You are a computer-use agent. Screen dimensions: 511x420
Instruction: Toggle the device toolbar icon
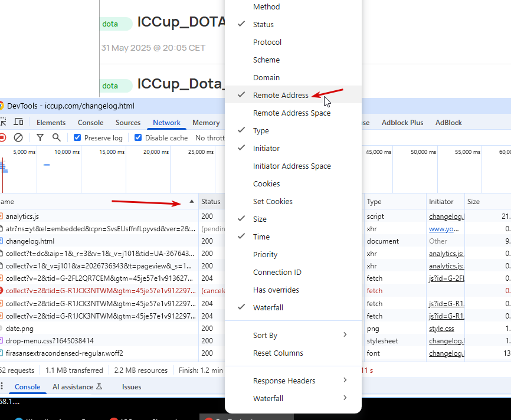tap(18, 122)
